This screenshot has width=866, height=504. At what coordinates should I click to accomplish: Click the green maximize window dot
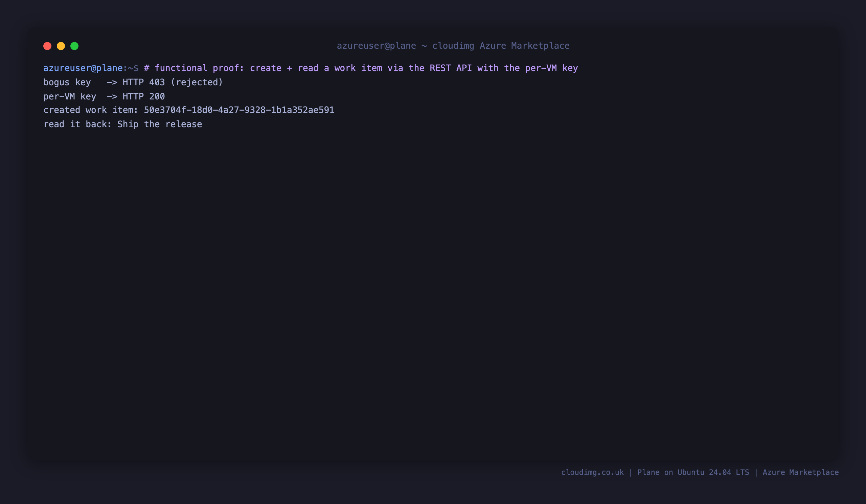coord(74,46)
